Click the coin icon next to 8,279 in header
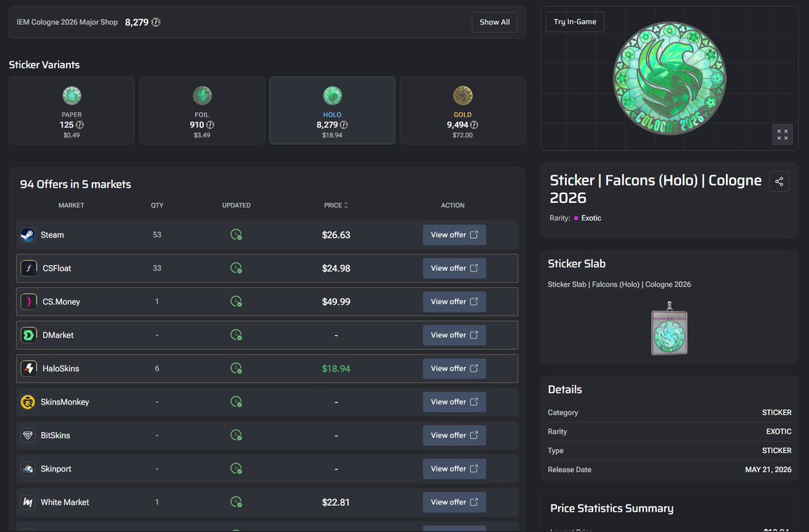This screenshot has width=809, height=532. coord(156,22)
